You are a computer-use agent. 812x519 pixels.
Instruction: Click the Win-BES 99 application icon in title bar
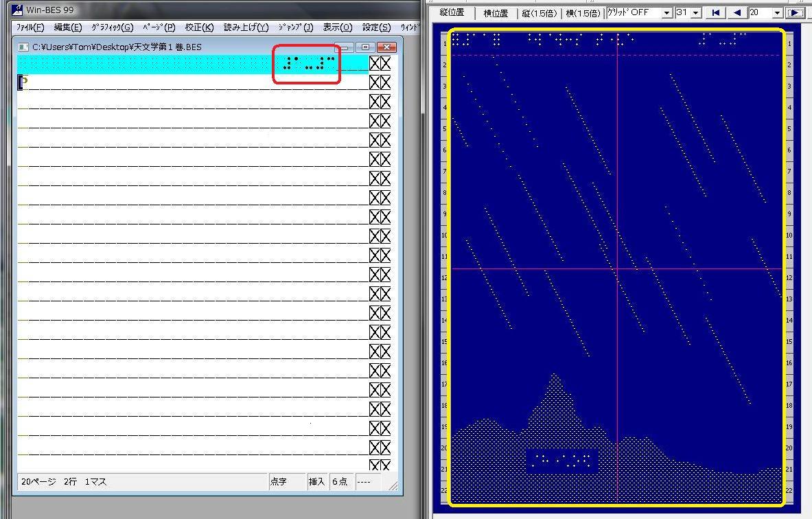click(16, 10)
